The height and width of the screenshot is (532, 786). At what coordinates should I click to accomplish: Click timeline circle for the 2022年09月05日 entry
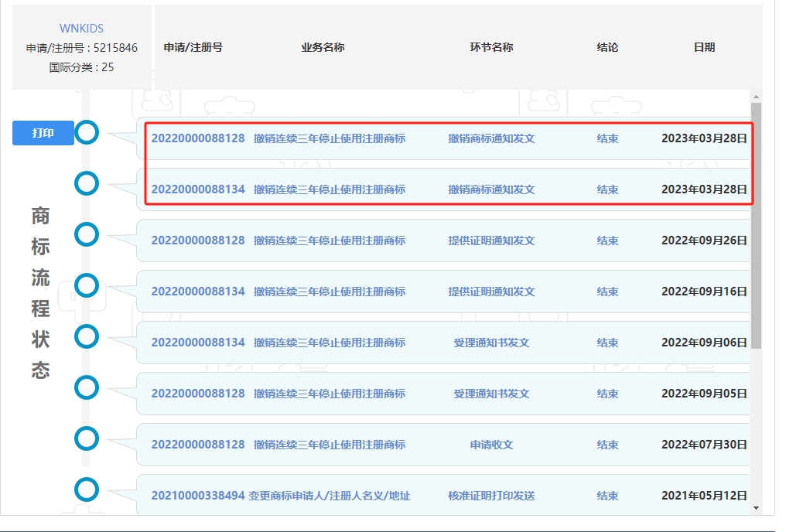click(87, 387)
